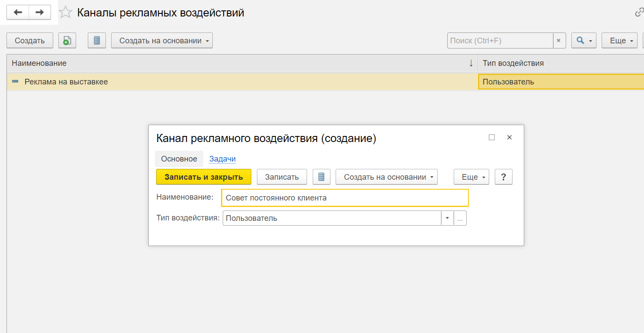Viewport: 644px width, 333px height.
Task: Click the link icon at top right
Action: [x=639, y=13]
